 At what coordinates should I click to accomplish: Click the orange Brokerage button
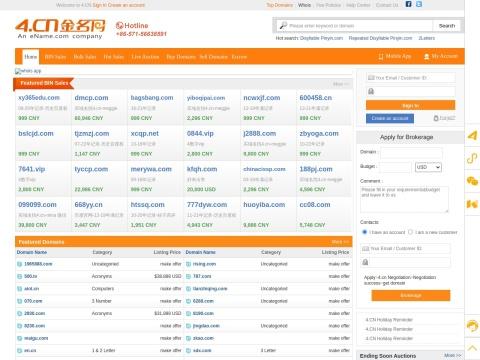point(411,295)
